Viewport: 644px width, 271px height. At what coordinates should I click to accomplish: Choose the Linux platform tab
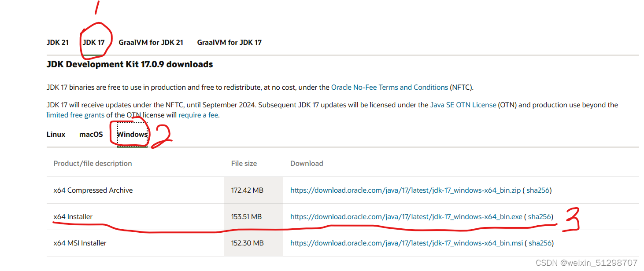(x=56, y=134)
